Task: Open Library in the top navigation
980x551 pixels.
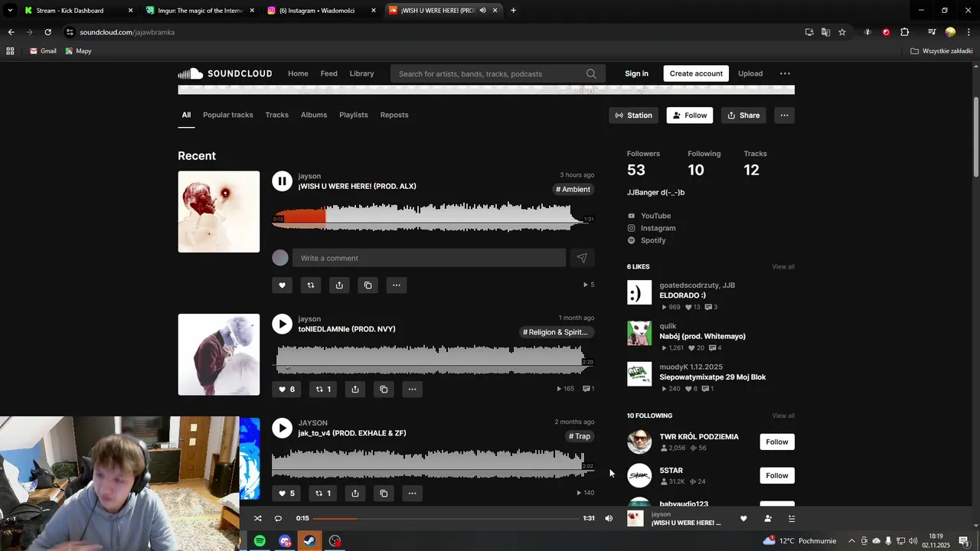Action: [x=362, y=73]
